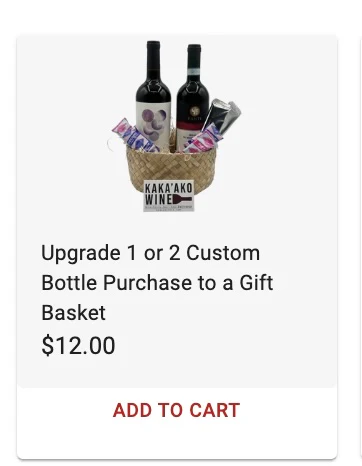Select the $12.00 price text
This screenshot has height=466, width=362.
click(78, 346)
